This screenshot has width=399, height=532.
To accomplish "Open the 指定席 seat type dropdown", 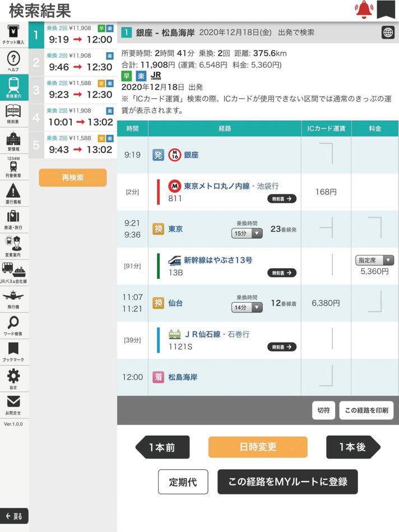I will pos(374,260).
